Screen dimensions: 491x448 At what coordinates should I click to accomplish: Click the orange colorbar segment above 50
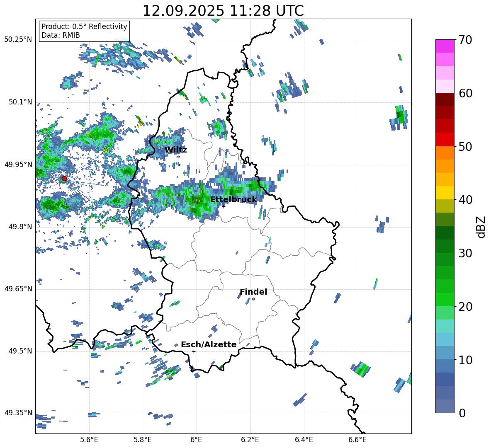pyautogui.click(x=445, y=153)
